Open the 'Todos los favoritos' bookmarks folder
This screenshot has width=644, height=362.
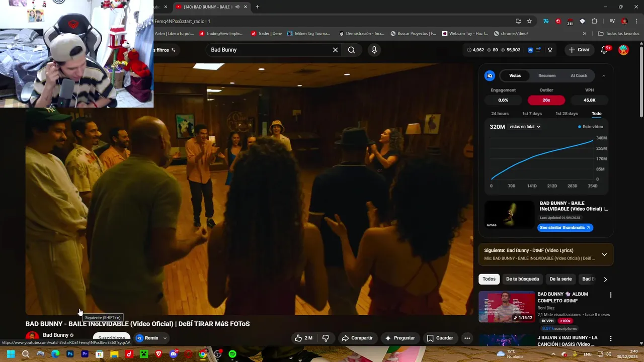[x=618, y=34]
